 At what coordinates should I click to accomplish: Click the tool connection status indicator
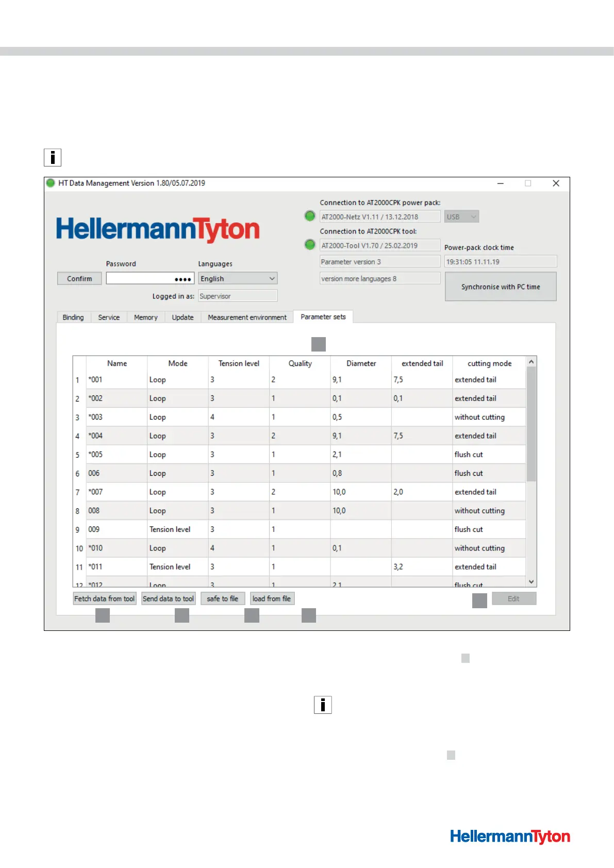(310, 244)
